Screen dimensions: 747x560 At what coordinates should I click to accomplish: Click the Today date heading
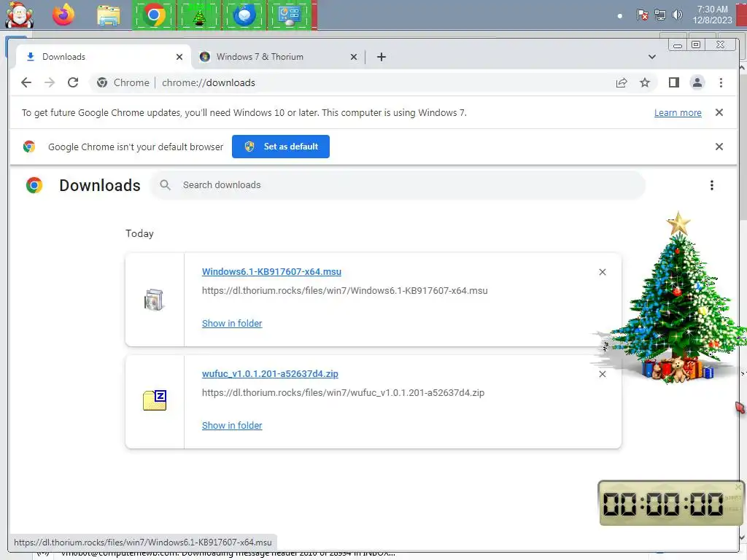tap(139, 233)
